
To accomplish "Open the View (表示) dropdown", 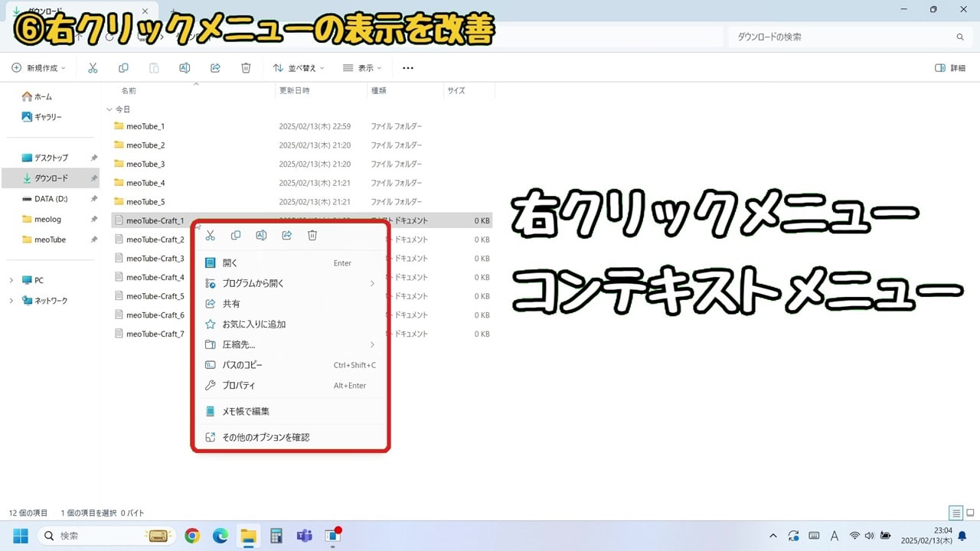I will pyautogui.click(x=362, y=68).
